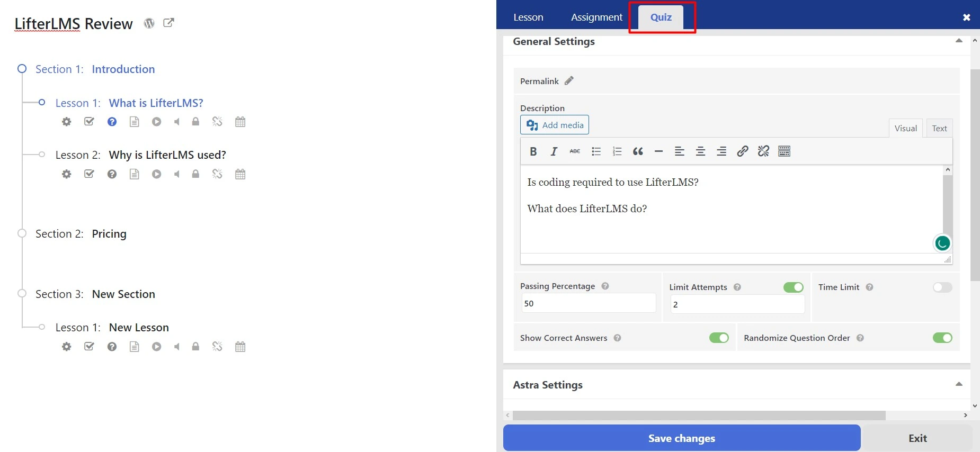This screenshot has height=452, width=980.
Task: Select the Quiz tab
Action: (x=661, y=17)
